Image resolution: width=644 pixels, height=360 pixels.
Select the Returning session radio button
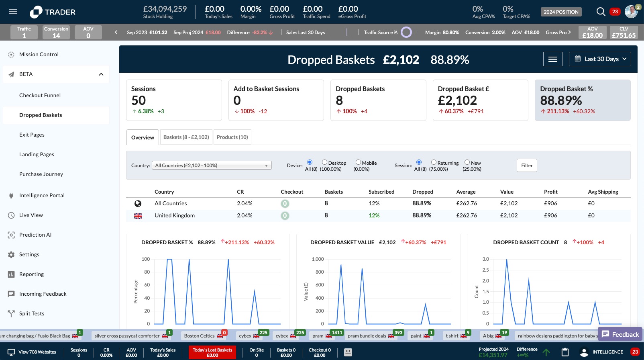click(434, 162)
